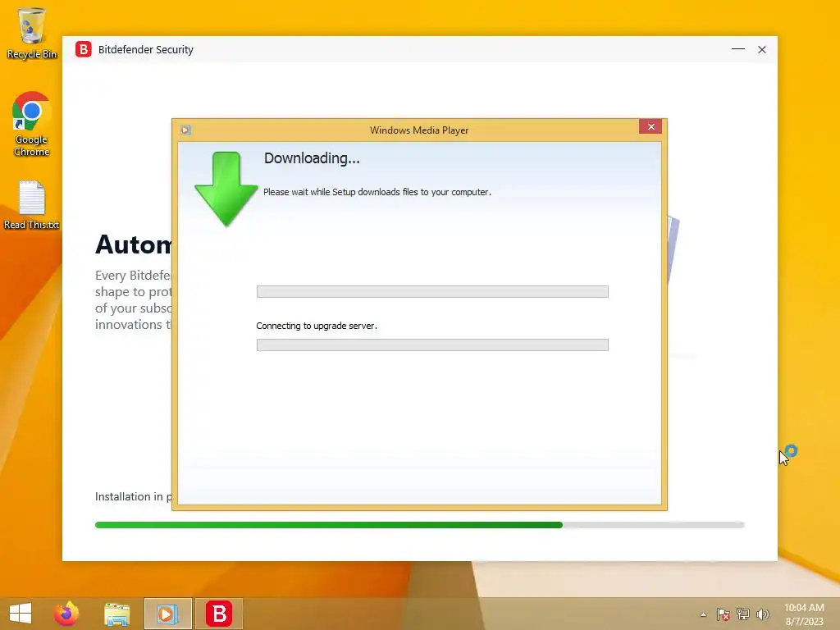
Task: Open the Recycle Bin desktop icon
Action: click(32, 33)
